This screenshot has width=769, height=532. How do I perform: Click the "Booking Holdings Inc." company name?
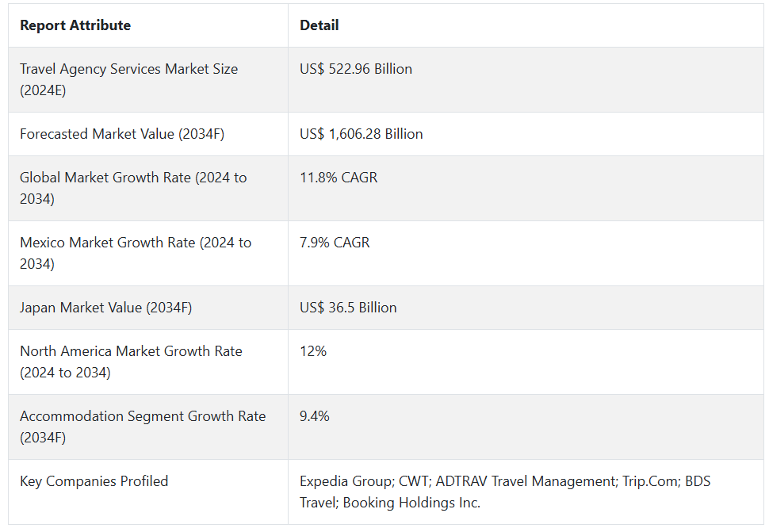click(411, 503)
